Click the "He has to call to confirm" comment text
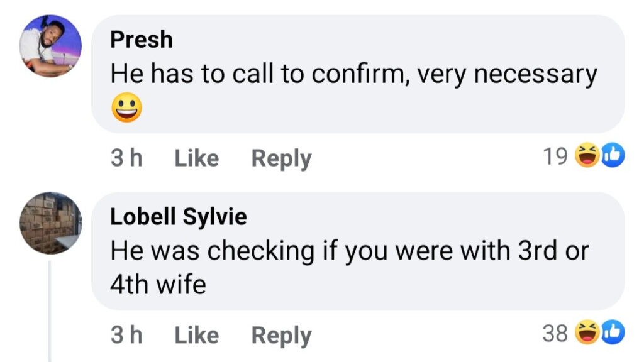Viewport: 644px width, 362px height. coord(352,75)
